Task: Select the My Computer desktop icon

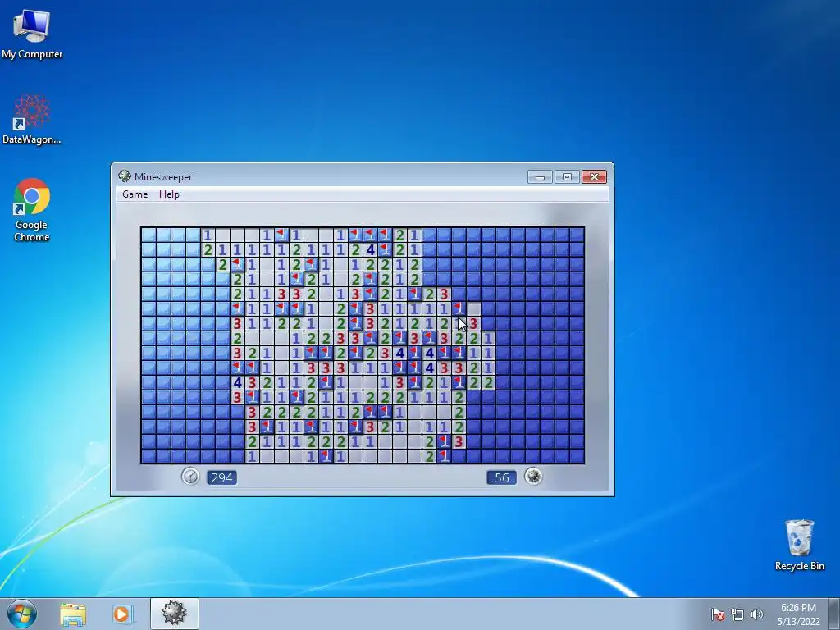Action: point(32,33)
